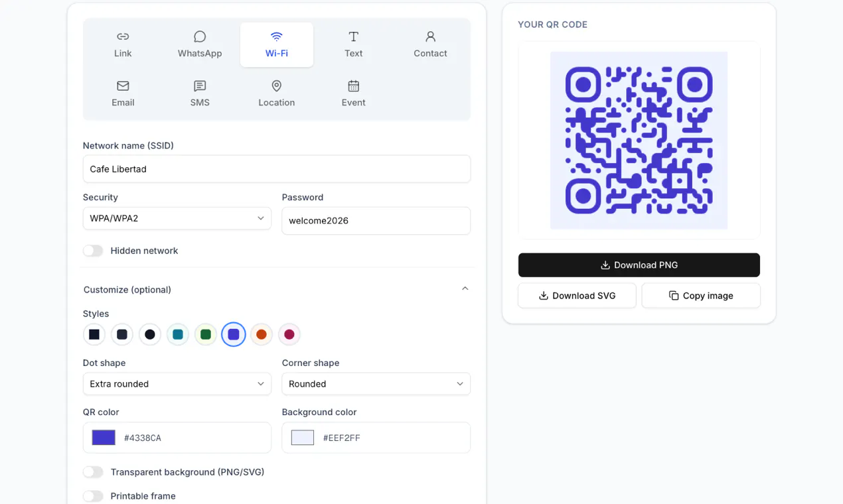Select the Location tab
This screenshot has width=843, height=504.
coord(277,94)
